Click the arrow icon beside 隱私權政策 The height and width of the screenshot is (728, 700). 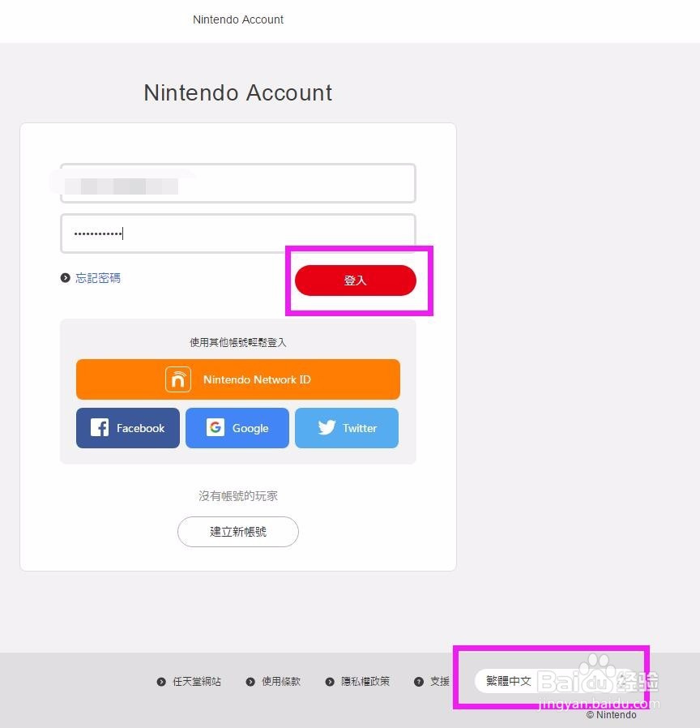point(330,682)
